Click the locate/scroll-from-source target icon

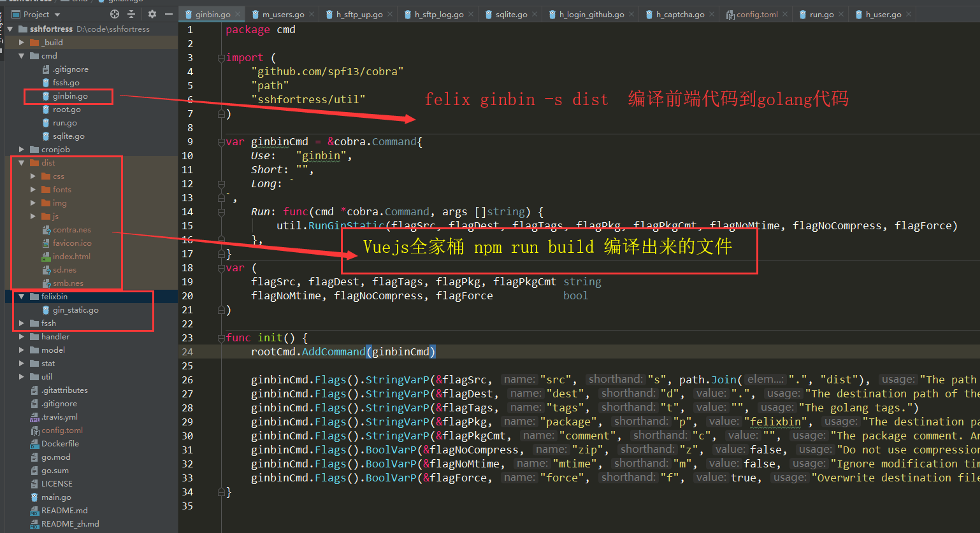click(x=115, y=14)
